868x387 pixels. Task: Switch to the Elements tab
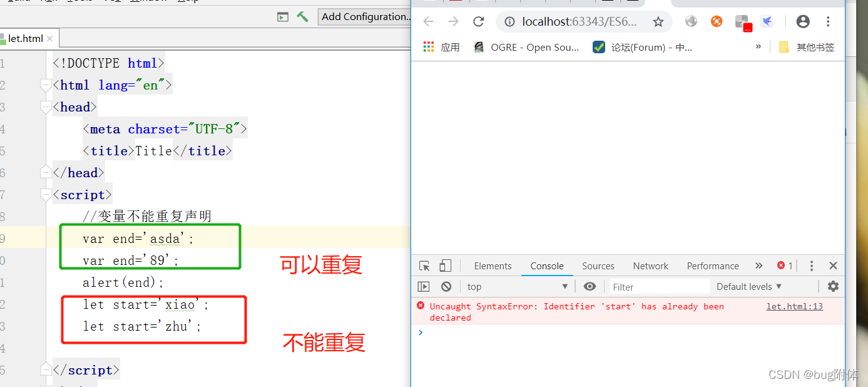click(x=493, y=266)
